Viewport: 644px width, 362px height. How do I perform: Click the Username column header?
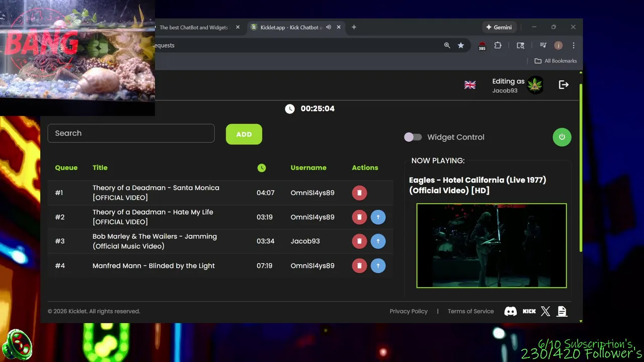click(x=308, y=168)
